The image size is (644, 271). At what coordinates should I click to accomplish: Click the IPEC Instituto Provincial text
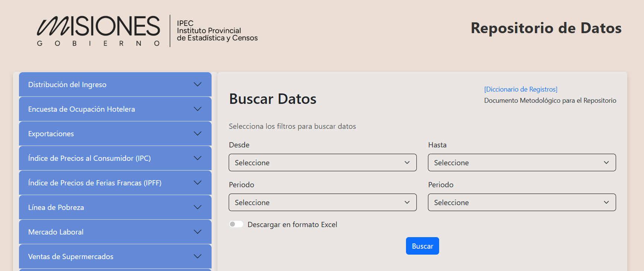(x=217, y=31)
